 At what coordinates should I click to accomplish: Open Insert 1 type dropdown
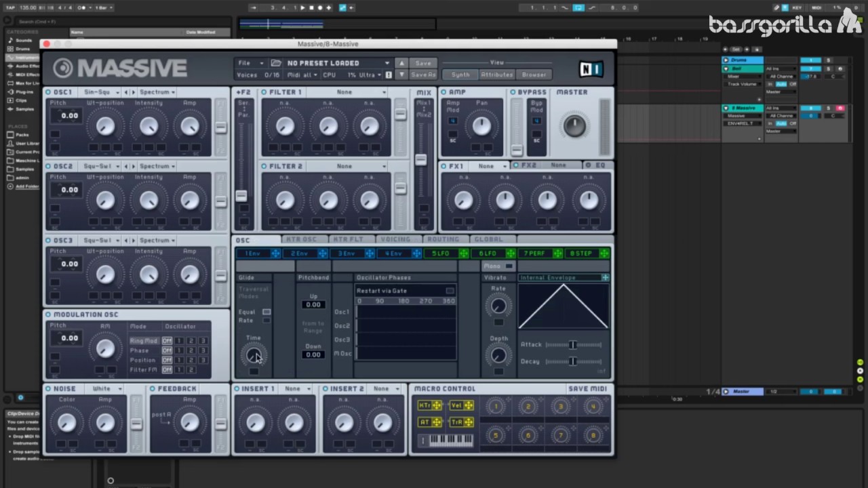297,389
